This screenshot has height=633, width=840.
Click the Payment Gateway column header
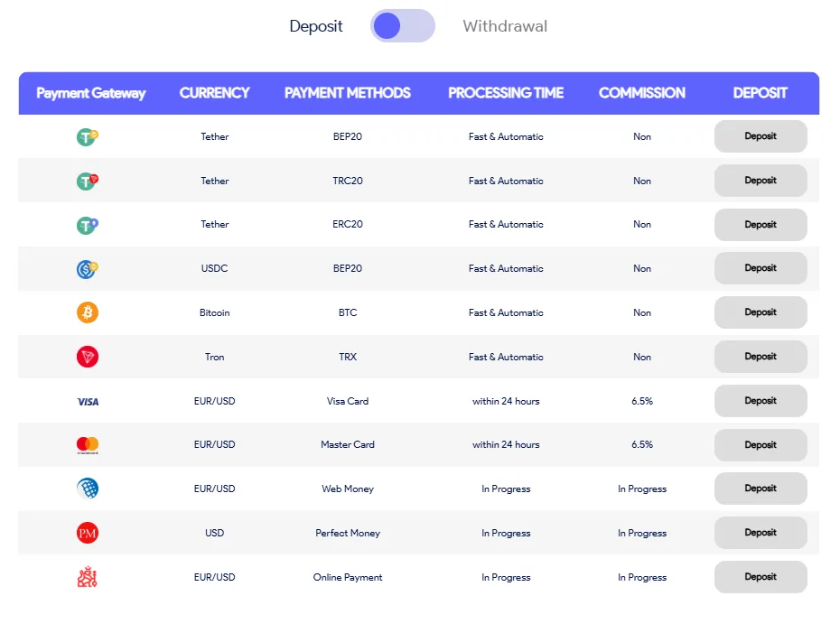click(x=90, y=93)
